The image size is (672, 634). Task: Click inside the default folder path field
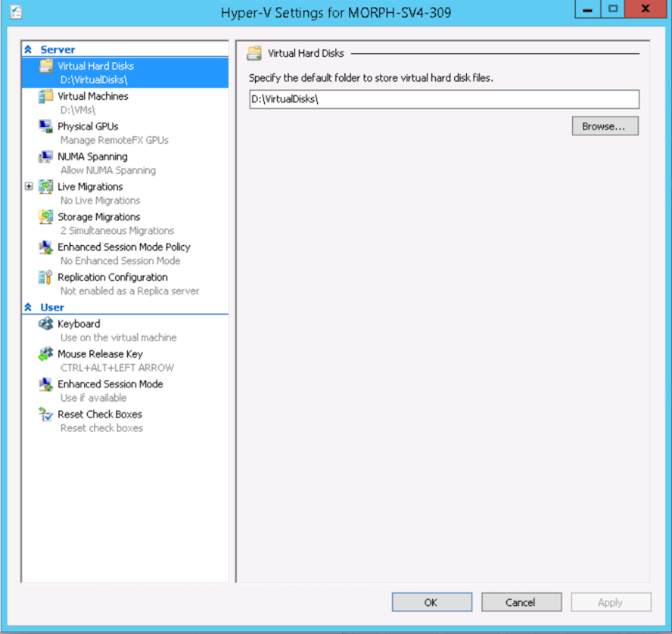(443, 99)
